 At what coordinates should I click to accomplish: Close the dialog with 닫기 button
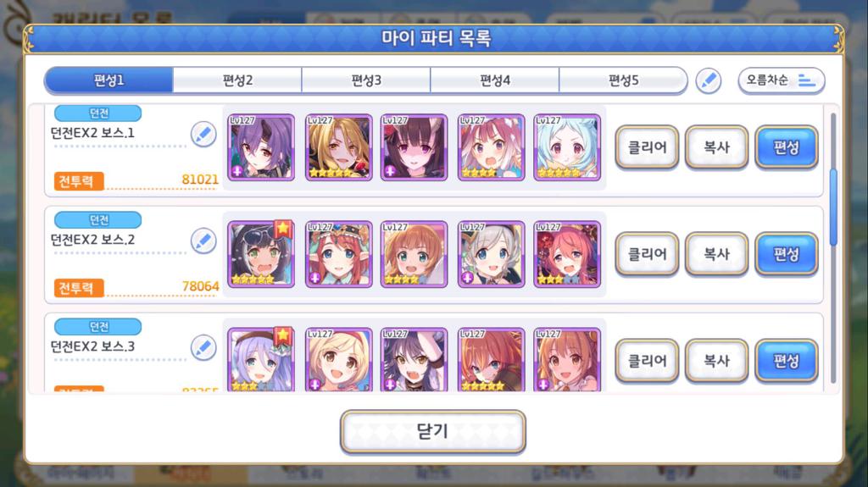(433, 431)
